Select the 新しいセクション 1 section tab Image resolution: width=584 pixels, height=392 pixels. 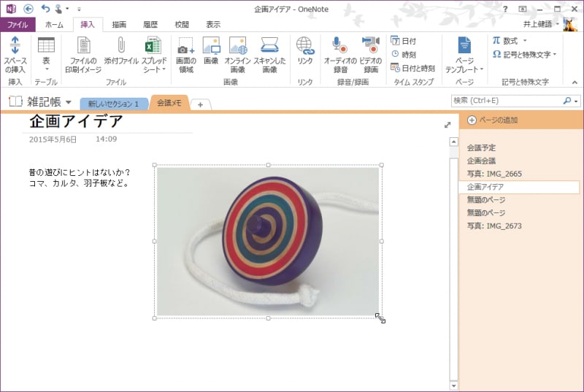113,104
